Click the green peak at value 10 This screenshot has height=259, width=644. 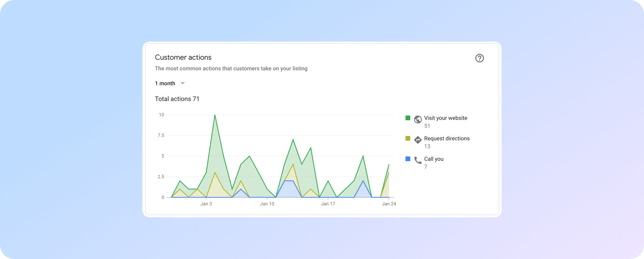[215, 115]
